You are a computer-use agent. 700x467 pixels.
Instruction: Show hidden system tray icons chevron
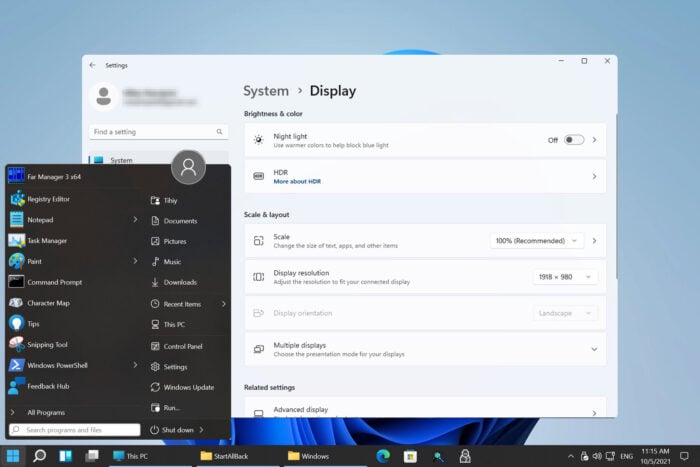tap(571, 456)
